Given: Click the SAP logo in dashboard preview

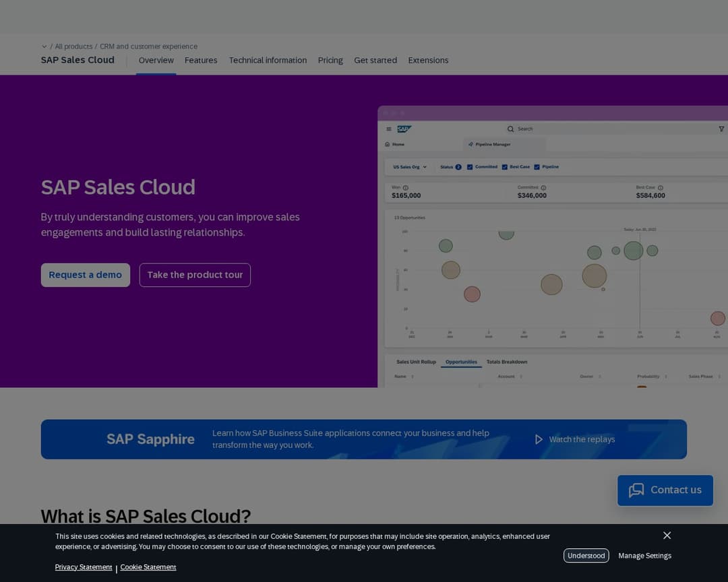Looking at the screenshot, I should coord(404,129).
